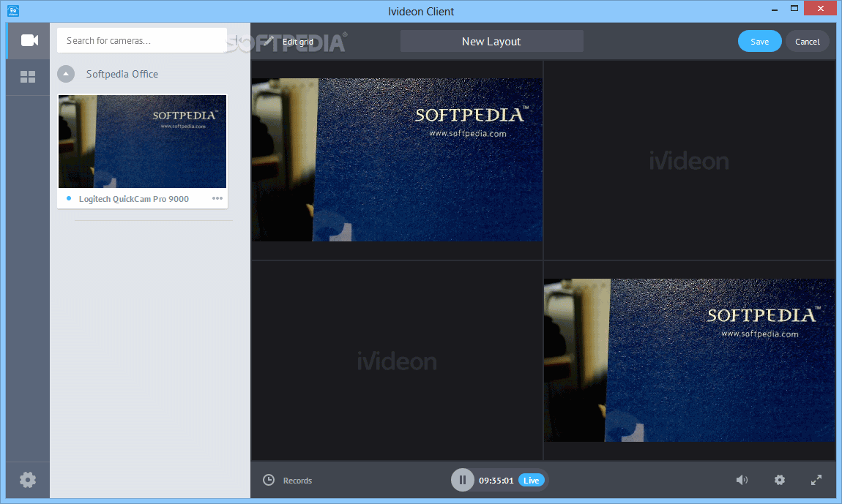The width and height of the screenshot is (842, 504).
Task: Click the Ivideon app icon in title bar
Action: click(x=13, y=11)
